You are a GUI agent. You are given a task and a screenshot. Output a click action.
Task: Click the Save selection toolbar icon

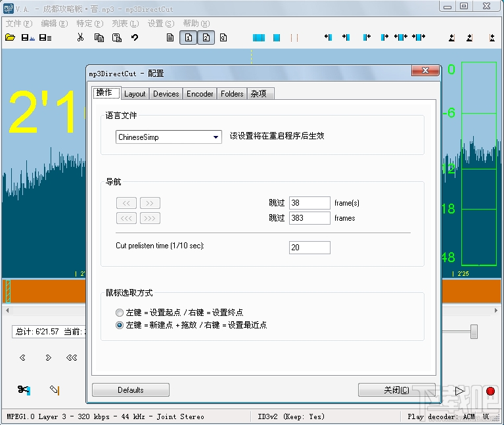click(28, 37)
